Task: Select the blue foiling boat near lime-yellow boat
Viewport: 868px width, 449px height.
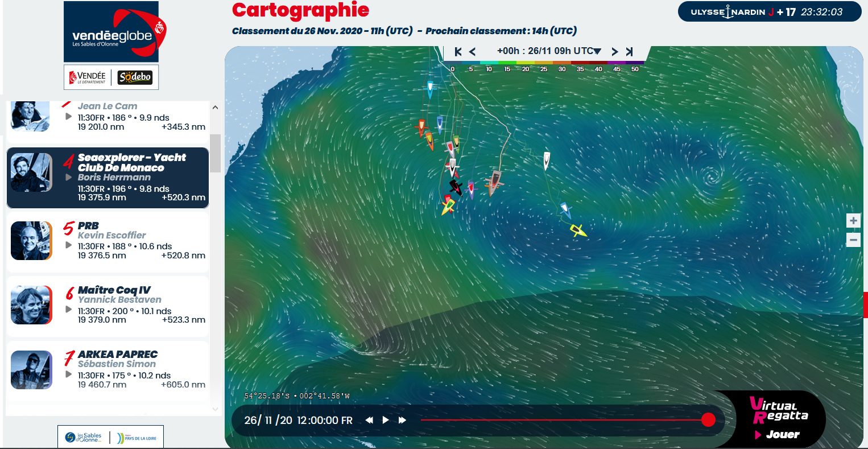Action: click(x=565, y=210)
